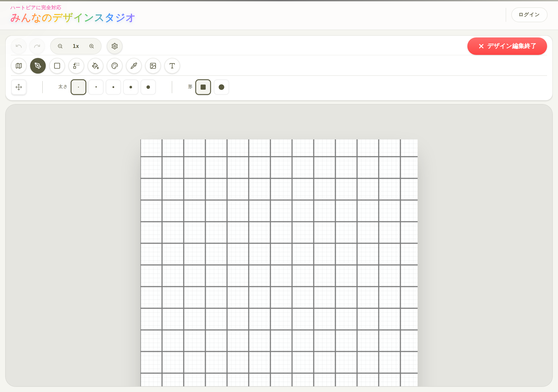The image size is (558, 392).
Task: Undo the last action
Action: coord(19,46)
